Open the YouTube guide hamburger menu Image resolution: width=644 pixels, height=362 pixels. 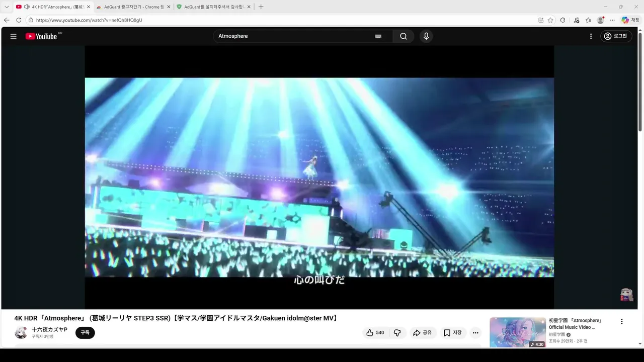(x=14, y=36)
